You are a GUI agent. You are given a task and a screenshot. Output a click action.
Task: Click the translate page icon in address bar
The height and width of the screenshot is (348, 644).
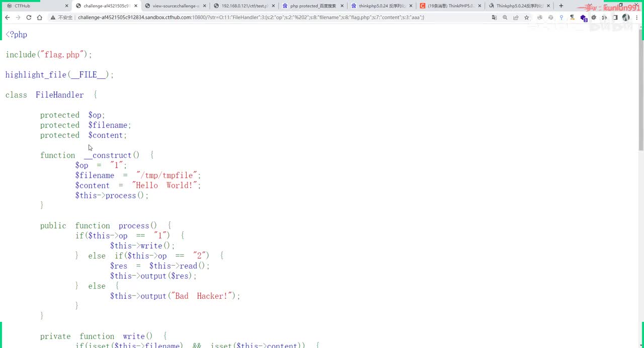click(x=494, y=17)
